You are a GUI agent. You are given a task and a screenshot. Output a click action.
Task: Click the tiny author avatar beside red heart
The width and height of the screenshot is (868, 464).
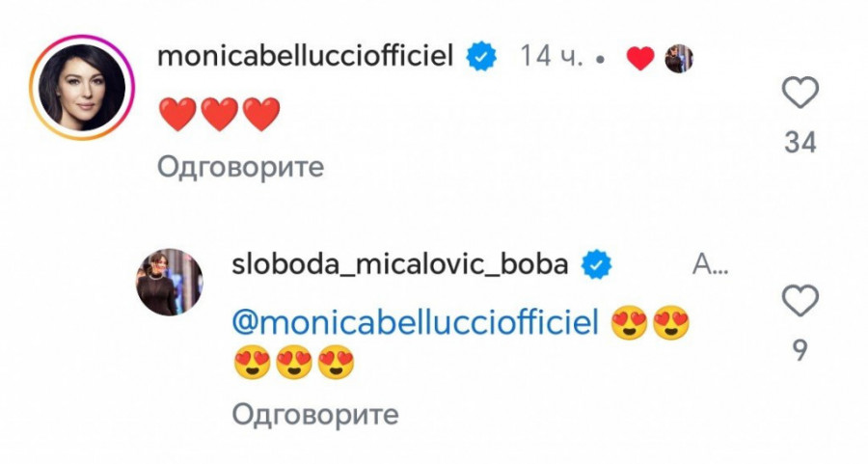[x=679, y=59]
